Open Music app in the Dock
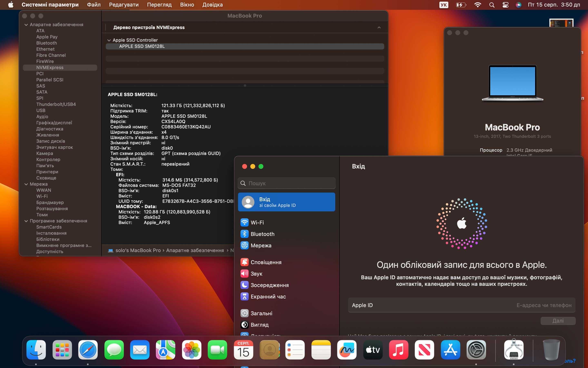The image size is (588, 368). coord(399,350)
